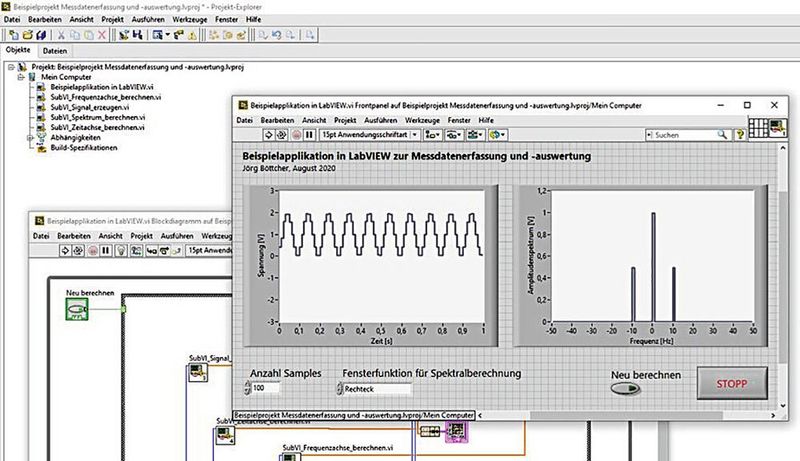Click the SubVI_Signal node icon in Blockdiagramm
800x461 pixels.
(197, 373)
